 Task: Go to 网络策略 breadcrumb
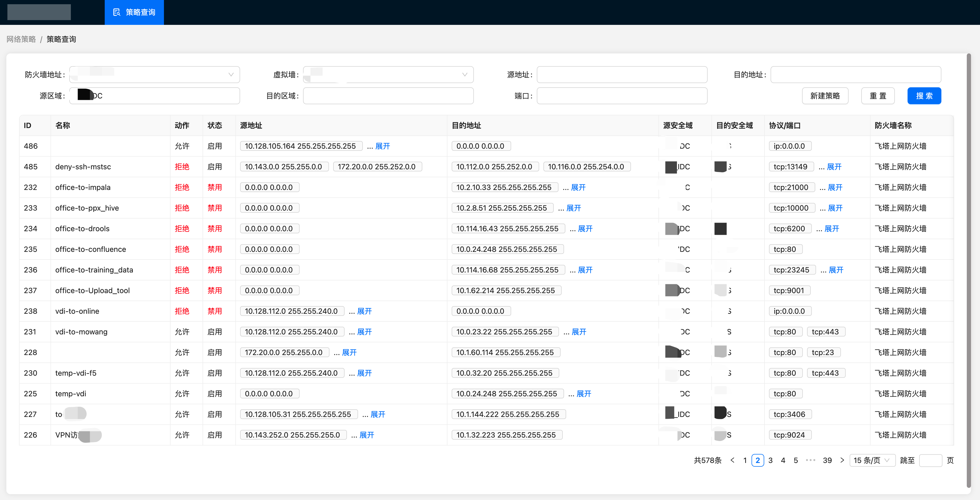(x=21, y=39)
